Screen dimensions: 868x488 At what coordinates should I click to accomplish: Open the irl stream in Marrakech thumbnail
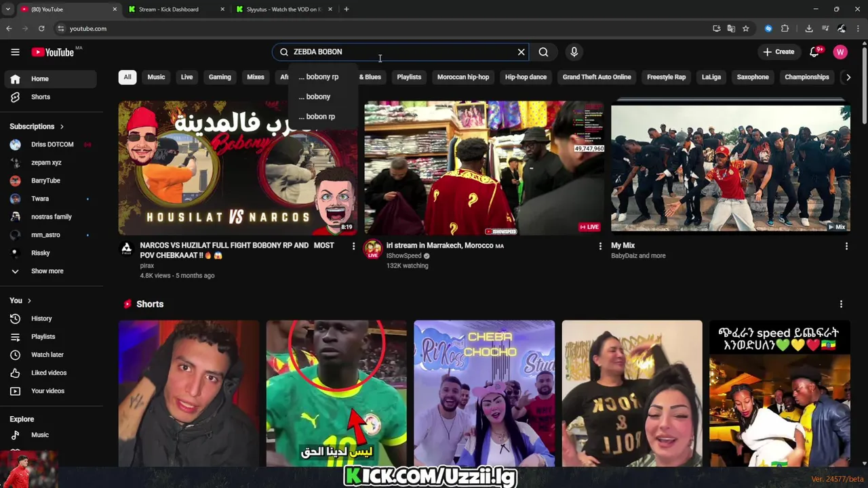point(484,168)
